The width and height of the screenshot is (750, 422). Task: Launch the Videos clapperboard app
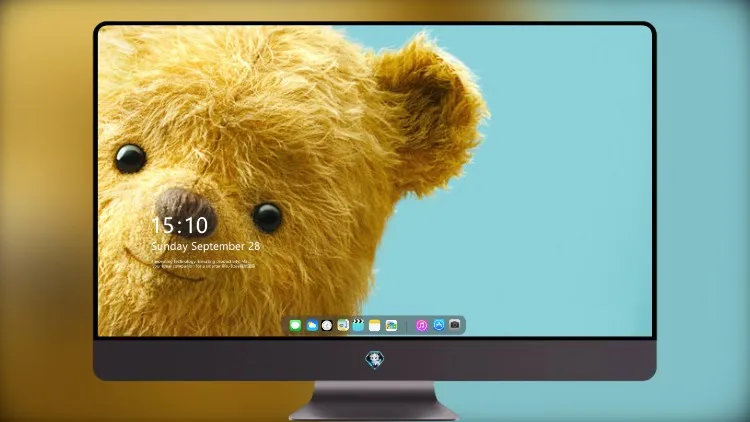pos(358,326)
